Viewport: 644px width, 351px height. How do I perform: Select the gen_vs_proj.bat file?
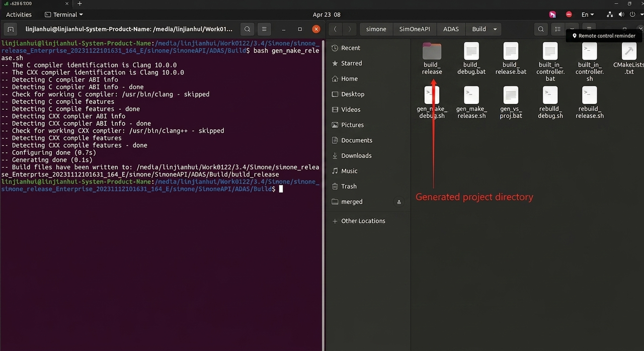click(x=511, y=103)
